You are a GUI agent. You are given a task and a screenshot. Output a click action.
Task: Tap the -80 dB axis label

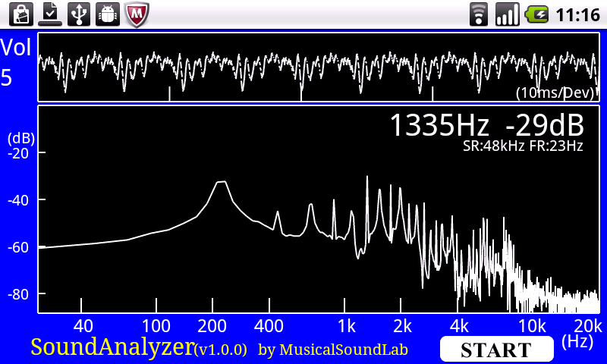click(18, 294)
